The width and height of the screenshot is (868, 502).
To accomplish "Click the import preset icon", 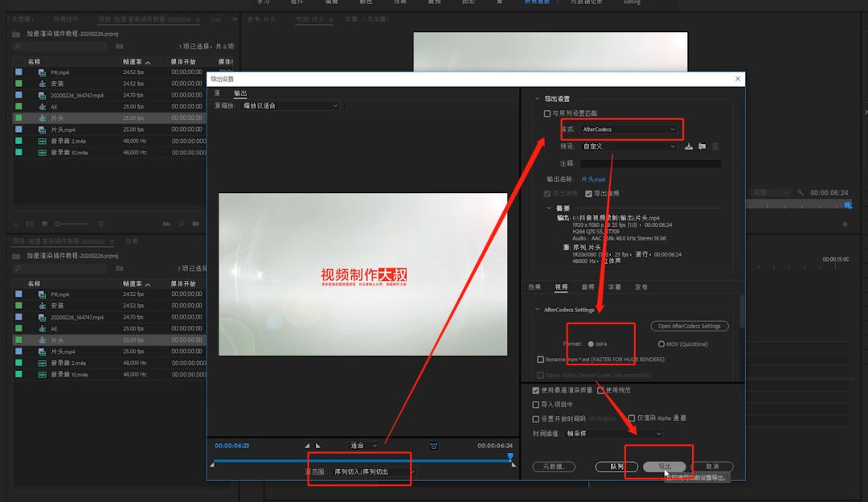I will 702,146.
